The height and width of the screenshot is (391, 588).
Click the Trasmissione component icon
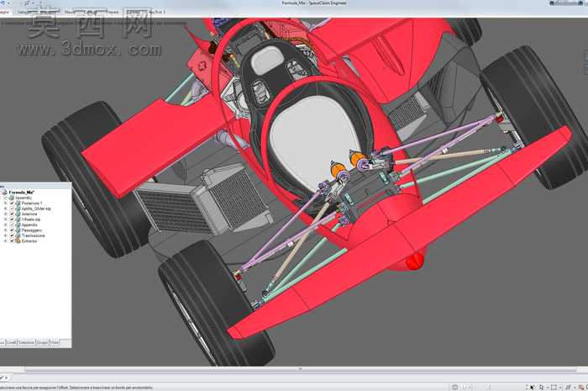pos(18,235)
